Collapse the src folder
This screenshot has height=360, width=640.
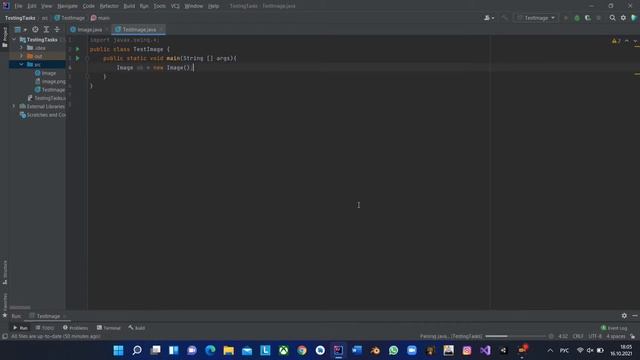(x=21, y=64)
